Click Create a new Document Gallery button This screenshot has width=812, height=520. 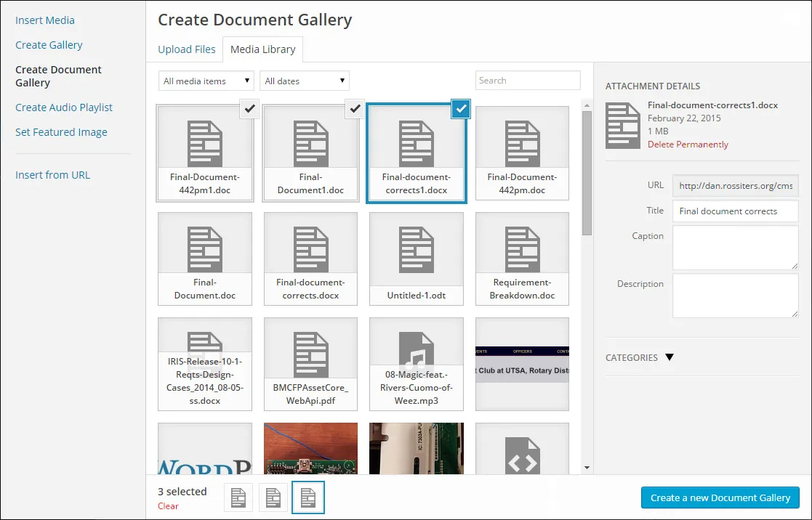(x=720, y=497)
